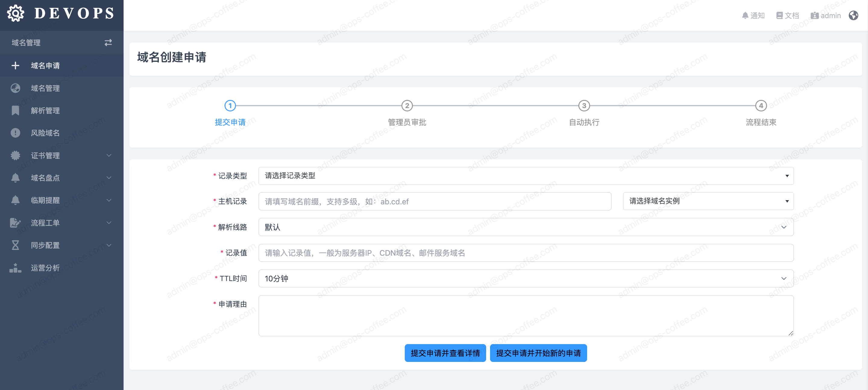Click the 主机记录 prefix input field

click(435, 201)
